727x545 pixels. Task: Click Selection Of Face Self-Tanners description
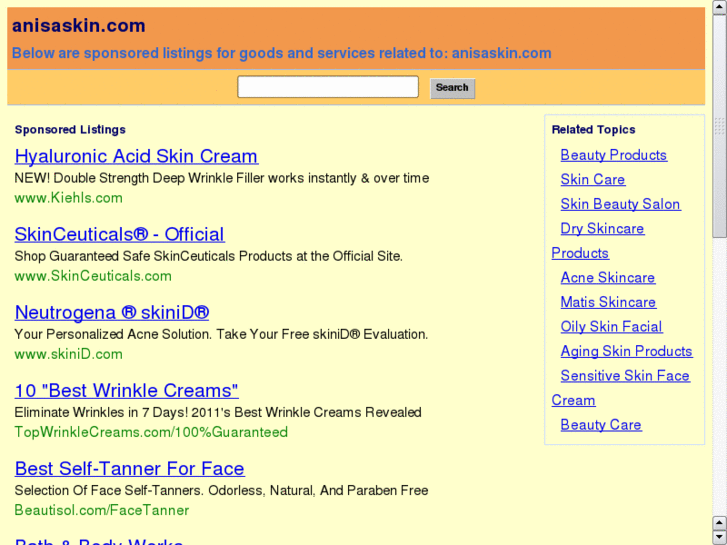(x=221, y=491)
